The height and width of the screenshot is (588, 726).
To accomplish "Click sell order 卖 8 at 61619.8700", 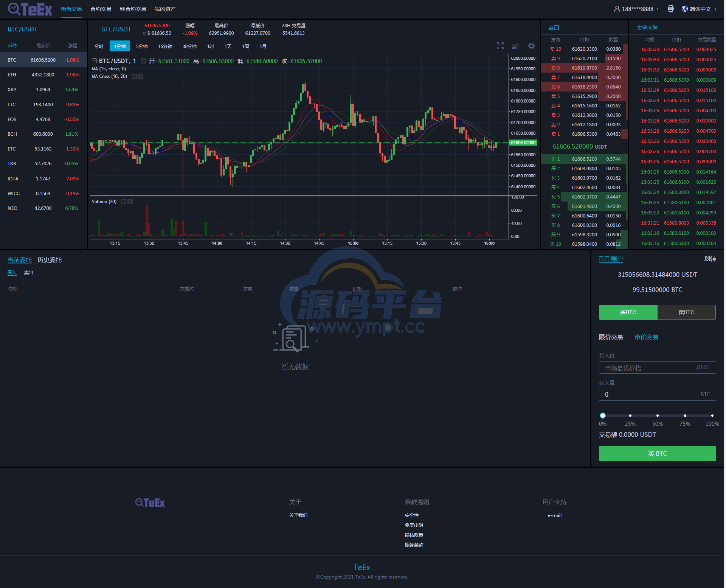I will (x=585, y=68).
